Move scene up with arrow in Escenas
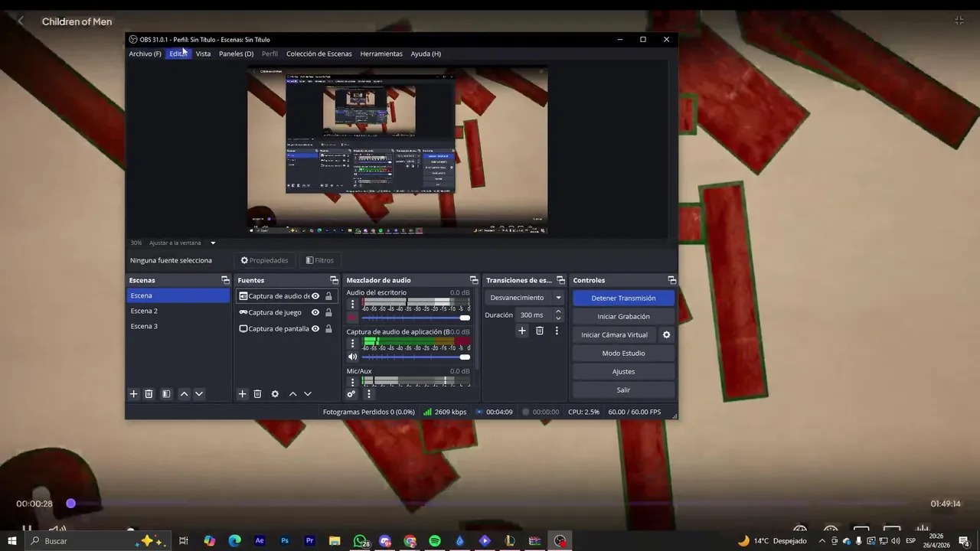Image resolution: width=980 pixels, height=551 pixels. 184,394
